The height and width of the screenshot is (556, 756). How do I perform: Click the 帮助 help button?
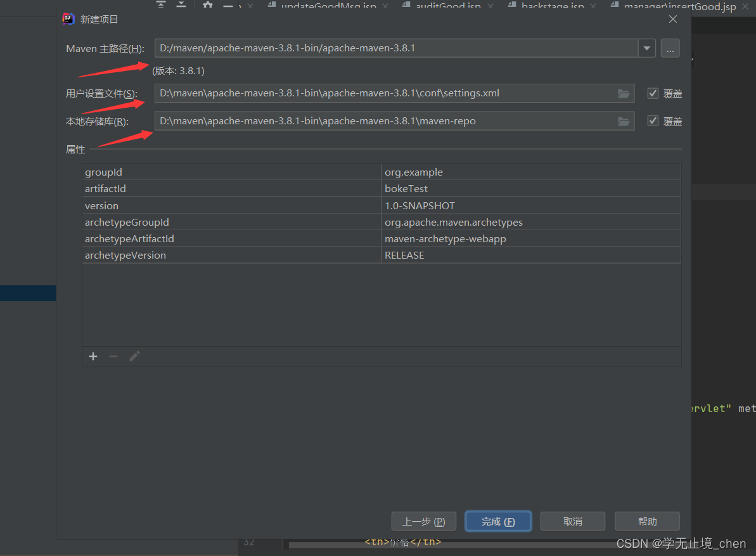(647, 521)
